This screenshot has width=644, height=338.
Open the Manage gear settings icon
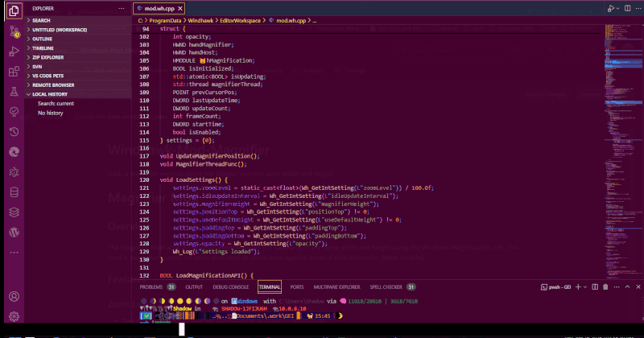(x=14, y=318)
